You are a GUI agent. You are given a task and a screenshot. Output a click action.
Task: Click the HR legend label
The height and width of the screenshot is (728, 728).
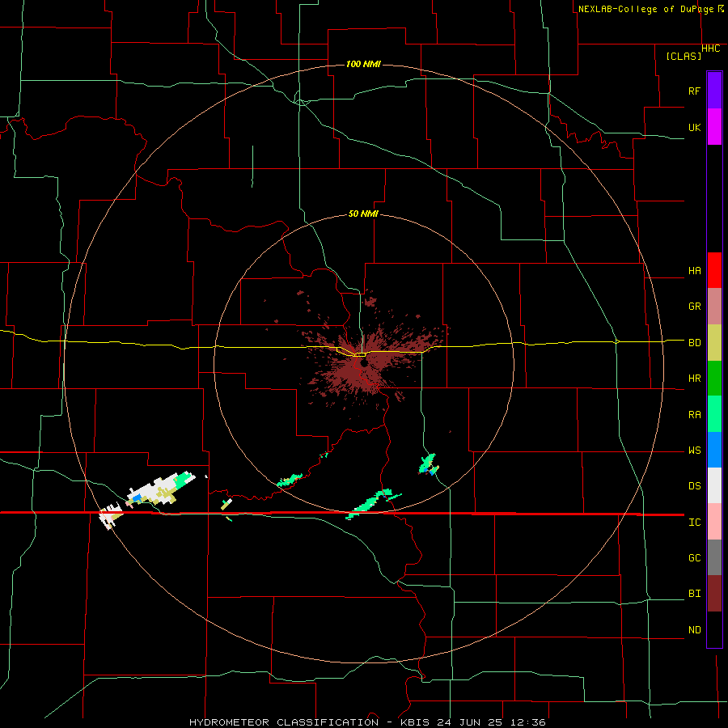pyautogui.click(x=694, y=379)
